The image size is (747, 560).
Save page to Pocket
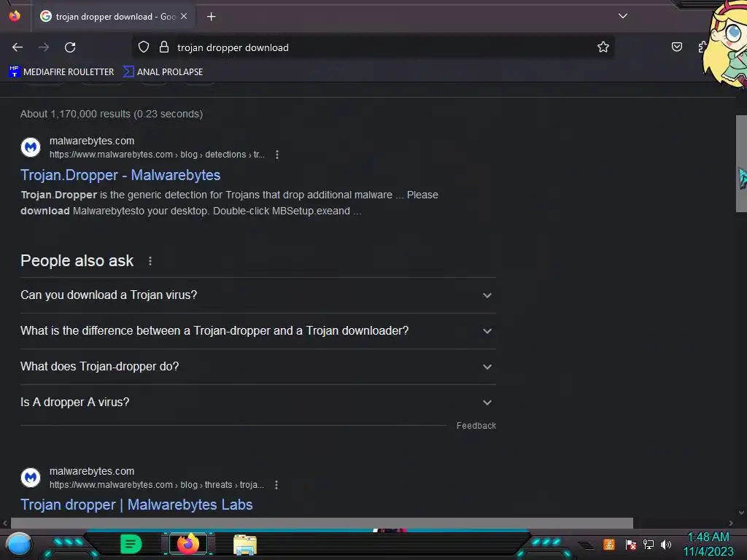676,47
